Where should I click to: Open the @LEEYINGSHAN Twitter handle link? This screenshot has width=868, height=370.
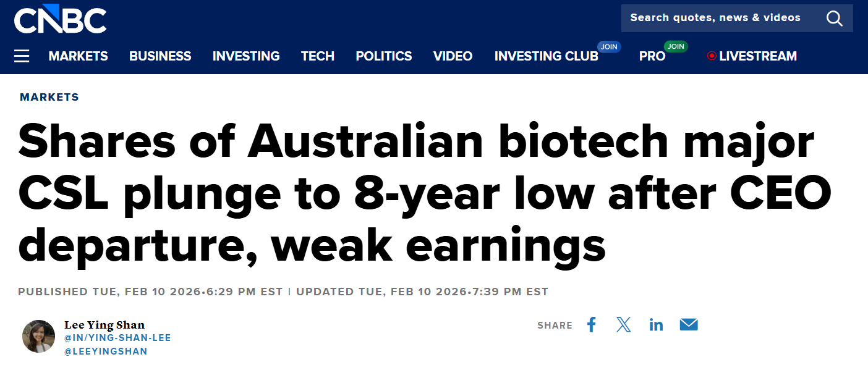tap(106, 350)
